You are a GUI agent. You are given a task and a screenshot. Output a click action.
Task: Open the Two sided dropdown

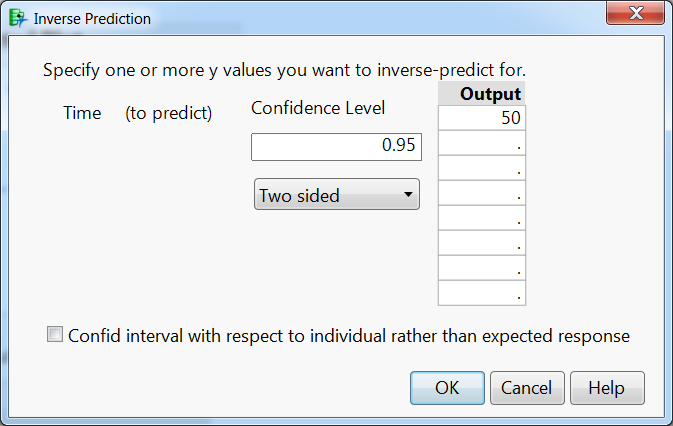pyautogui.click(x=337, y=195)
